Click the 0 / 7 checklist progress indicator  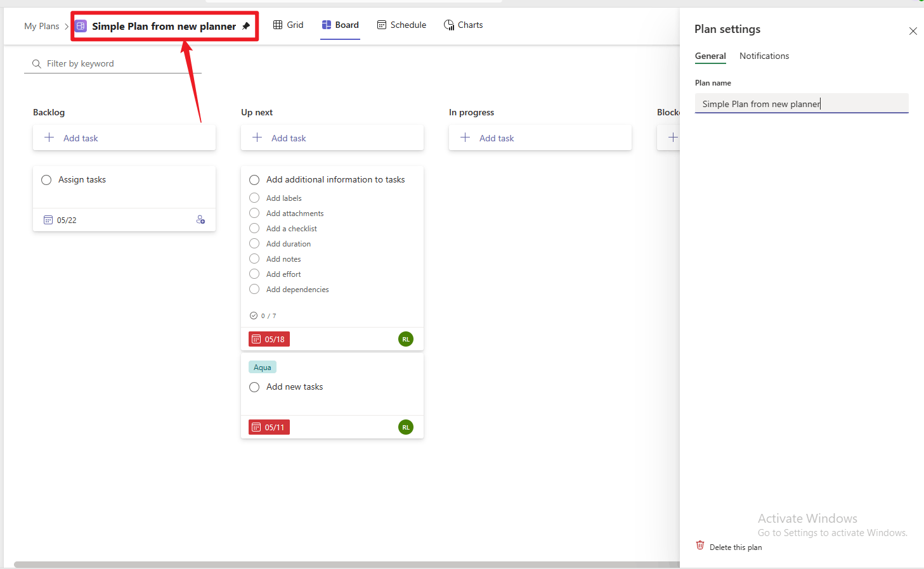(263, 316)
